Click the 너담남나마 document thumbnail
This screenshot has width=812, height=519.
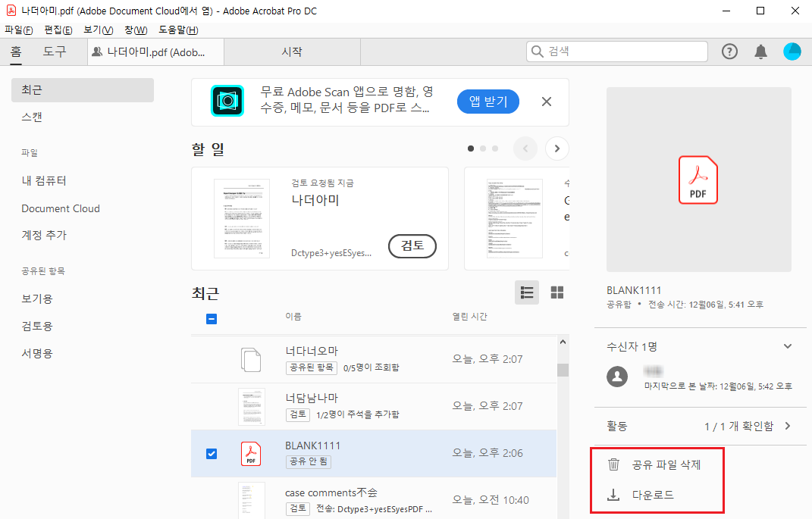[x=252, y=407]
